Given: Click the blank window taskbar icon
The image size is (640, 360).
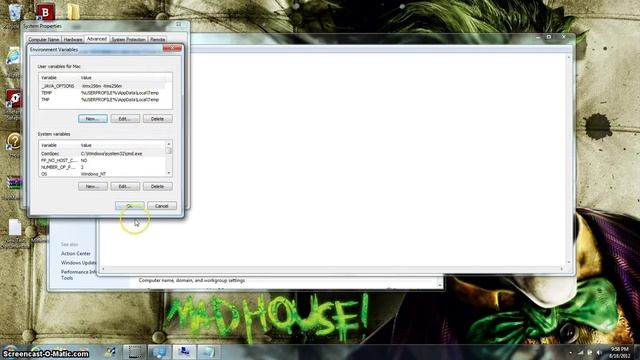Looking at the screenshot, I should point(208,352).
